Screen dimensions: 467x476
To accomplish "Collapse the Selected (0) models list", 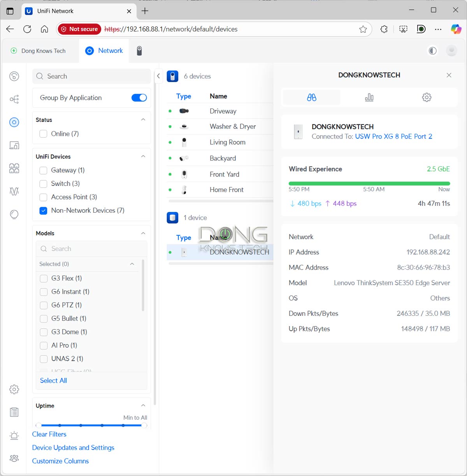I will pyautogui.click(x=132, y=264).
